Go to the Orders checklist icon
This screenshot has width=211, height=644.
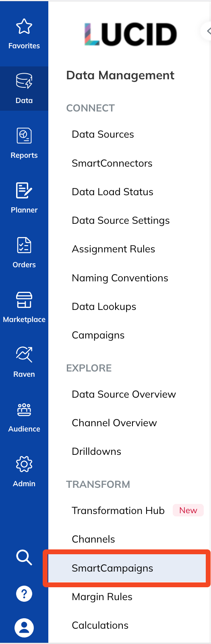(24, 245)
